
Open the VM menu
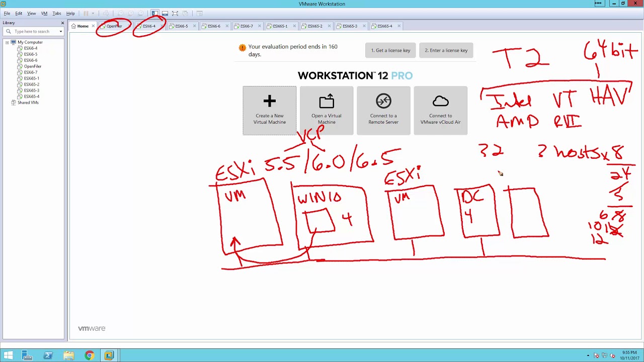coord(44,14)
